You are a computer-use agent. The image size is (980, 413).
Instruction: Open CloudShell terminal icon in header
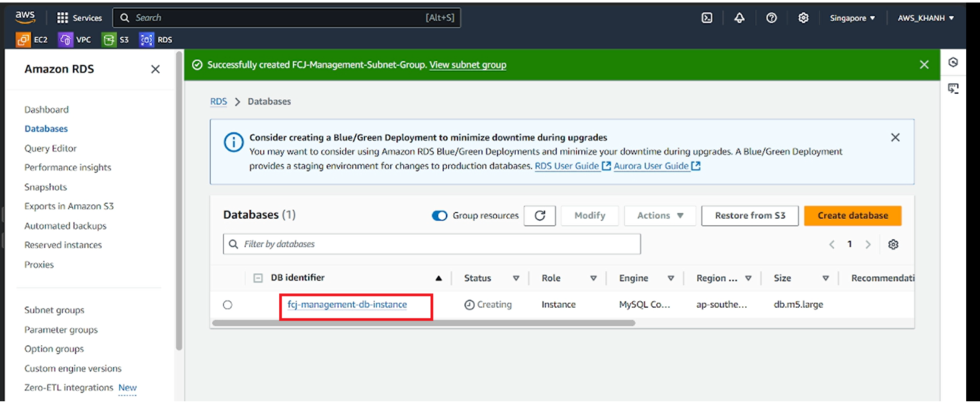point(707,18)
